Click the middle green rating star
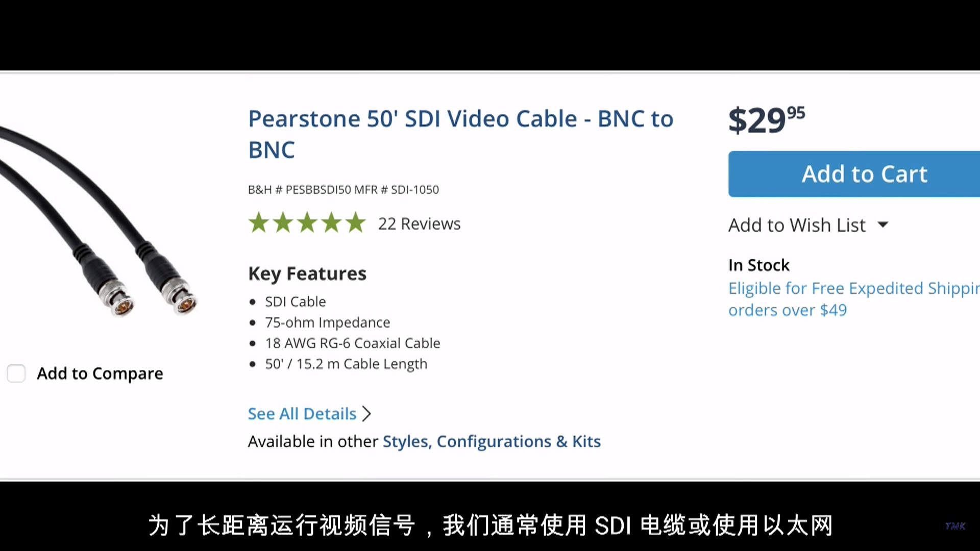The image size is (980, 551). click(x=307, y=223)
